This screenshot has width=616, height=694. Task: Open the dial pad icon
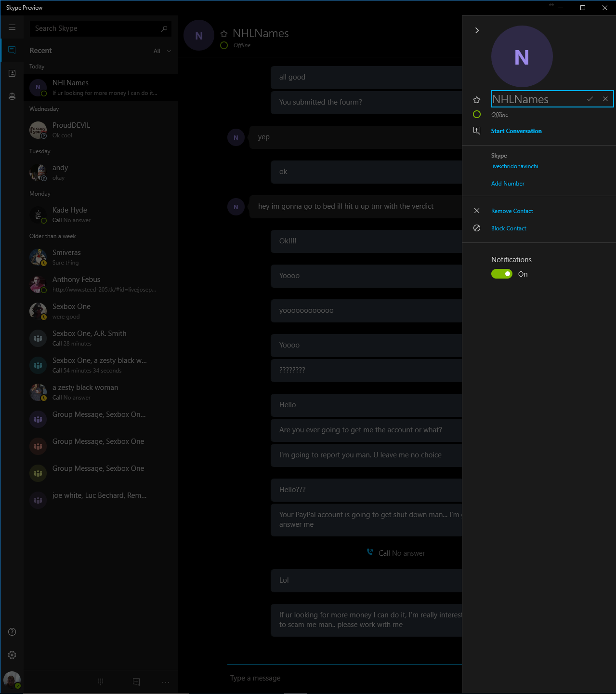[x=101, y=681]
